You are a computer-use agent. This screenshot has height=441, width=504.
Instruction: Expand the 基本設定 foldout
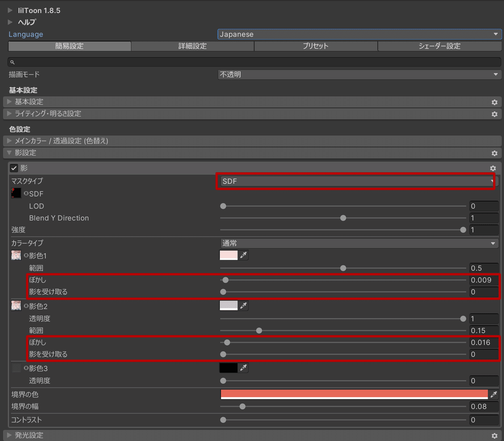9,102
